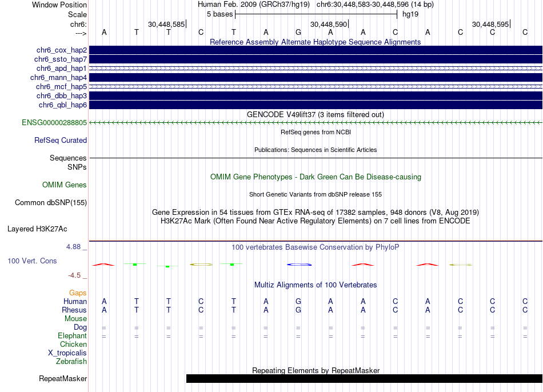Select the Human species label
The height and width of the screenshot is (392, 543).
point(75,302)
